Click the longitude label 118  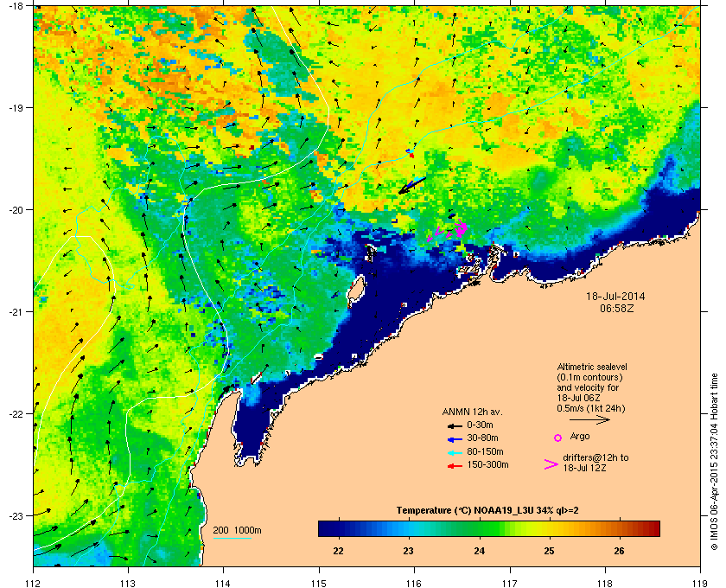(605, 583)
